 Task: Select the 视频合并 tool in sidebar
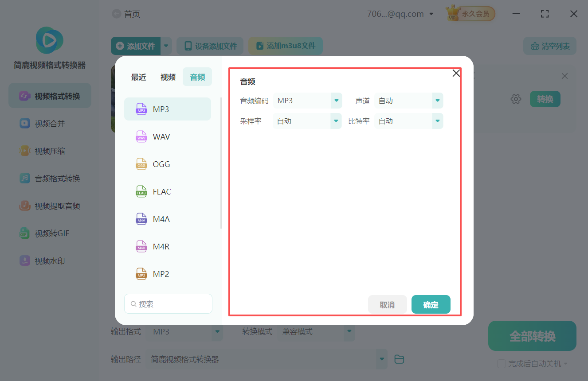tap(49, 123)
